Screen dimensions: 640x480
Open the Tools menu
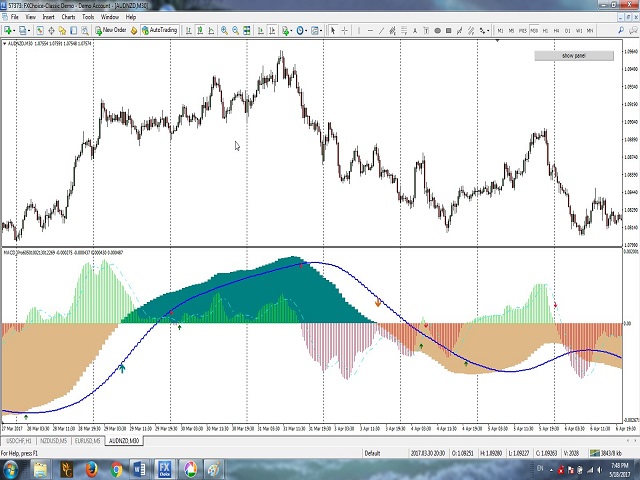pos(88,17)
